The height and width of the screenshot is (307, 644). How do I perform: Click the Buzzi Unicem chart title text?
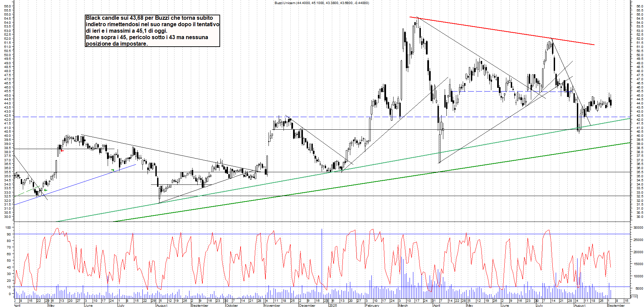322,3
